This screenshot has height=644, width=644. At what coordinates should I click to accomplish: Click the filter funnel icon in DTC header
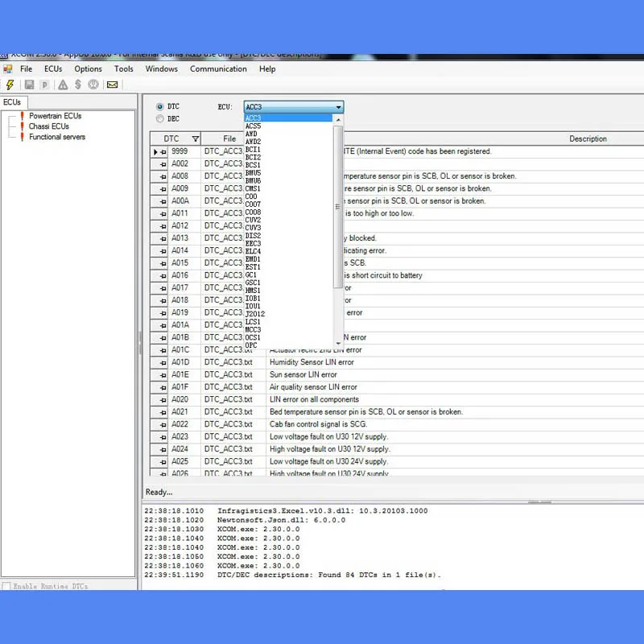click(196, 138)
